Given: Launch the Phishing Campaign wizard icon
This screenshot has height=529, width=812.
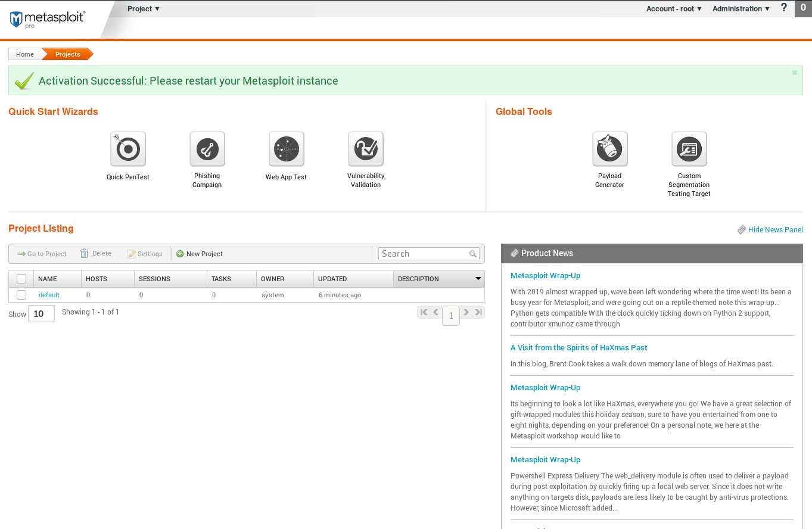Looking at the screenshot, I should (x=207, y=149).
